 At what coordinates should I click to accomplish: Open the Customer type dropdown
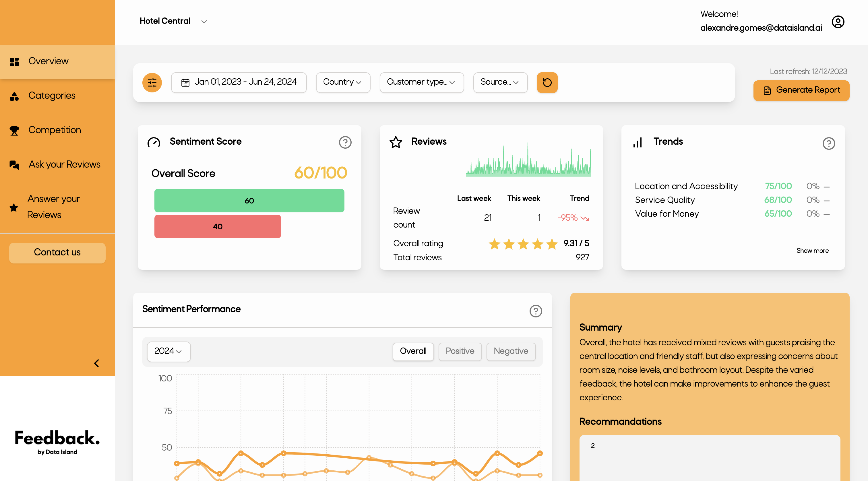click(421, 82)
